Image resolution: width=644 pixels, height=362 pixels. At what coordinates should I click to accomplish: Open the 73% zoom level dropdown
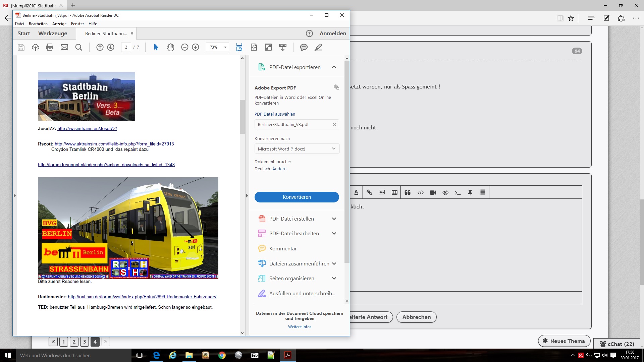pyautogui.click(x=218, y=47)
